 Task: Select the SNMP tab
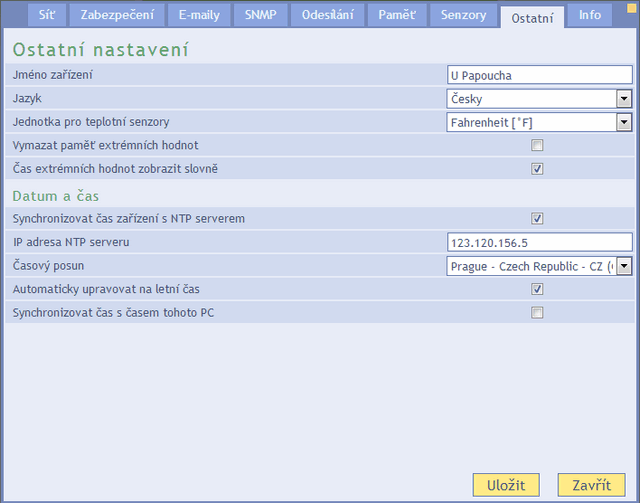[x=260, y=15]
